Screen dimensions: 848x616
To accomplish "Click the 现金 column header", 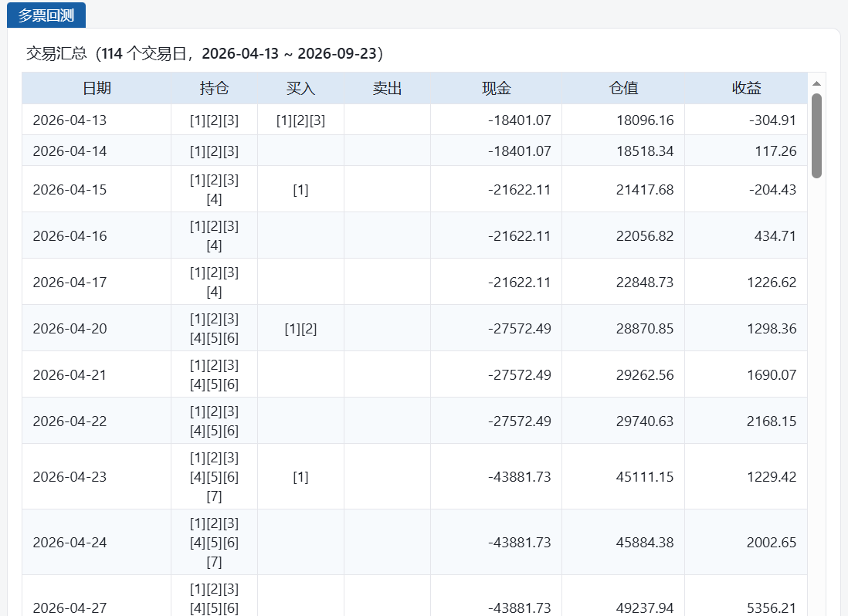I will click(x=497, y=88).
